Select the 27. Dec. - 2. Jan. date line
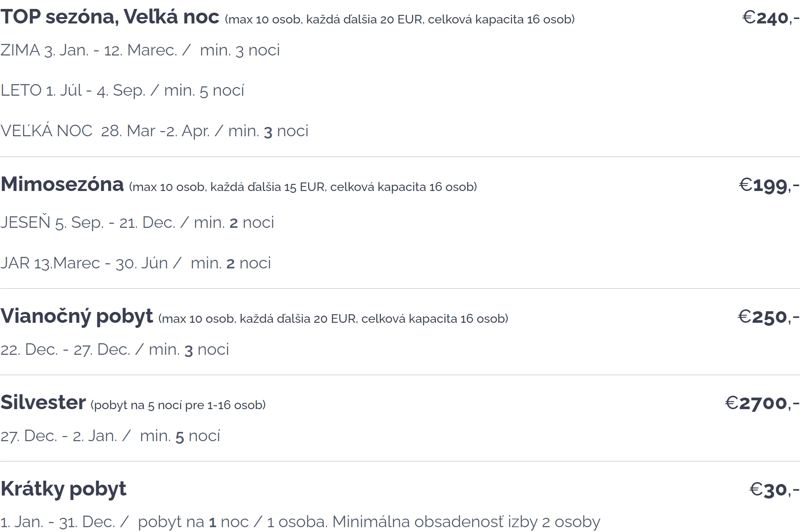Viewport: 804px width, 532px height. [x=110, y=436]
